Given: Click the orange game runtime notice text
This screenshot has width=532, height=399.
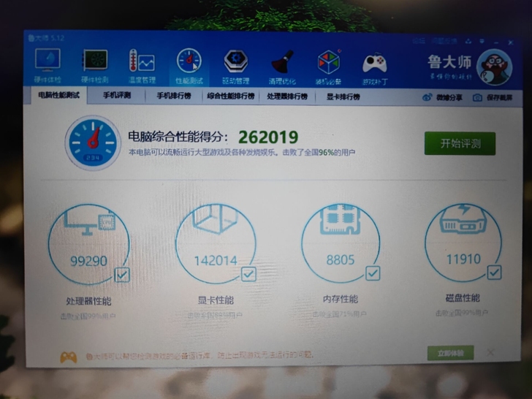Looking at the screenshot, I should click(x=199, y=356).
